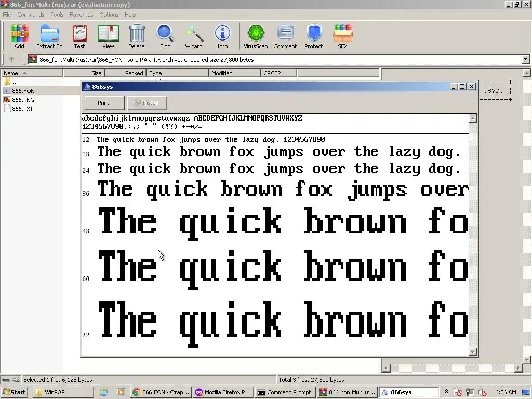The width and height of the screenshot is (532, 399).
Task: Click the Install button in font viewer
Action: (147, 103)
